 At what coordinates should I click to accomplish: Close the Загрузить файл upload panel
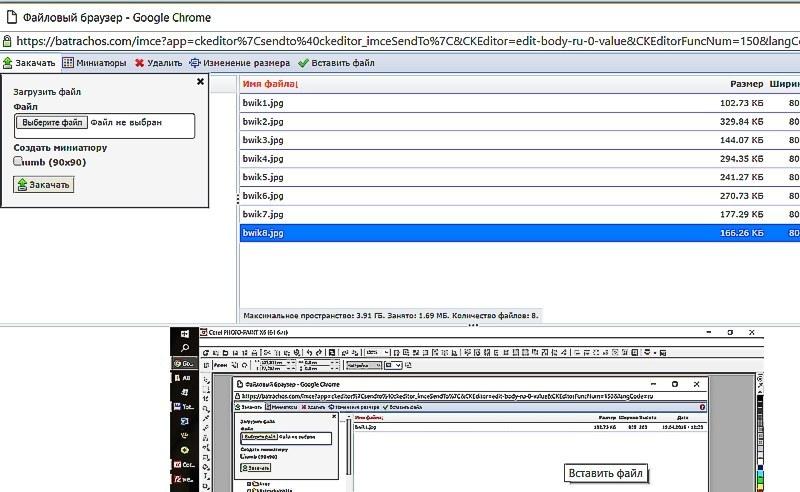[x=200, y=82]
